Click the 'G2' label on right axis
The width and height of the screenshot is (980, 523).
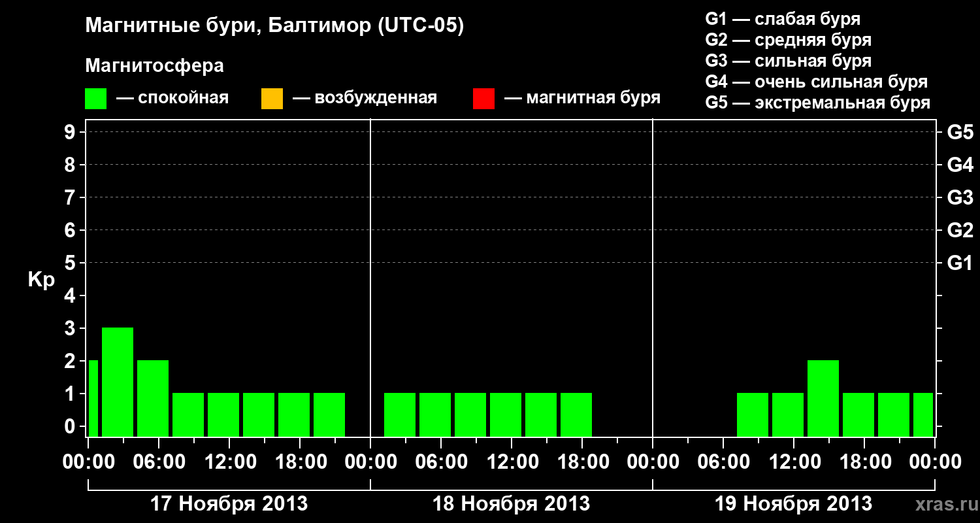point(960,230)
